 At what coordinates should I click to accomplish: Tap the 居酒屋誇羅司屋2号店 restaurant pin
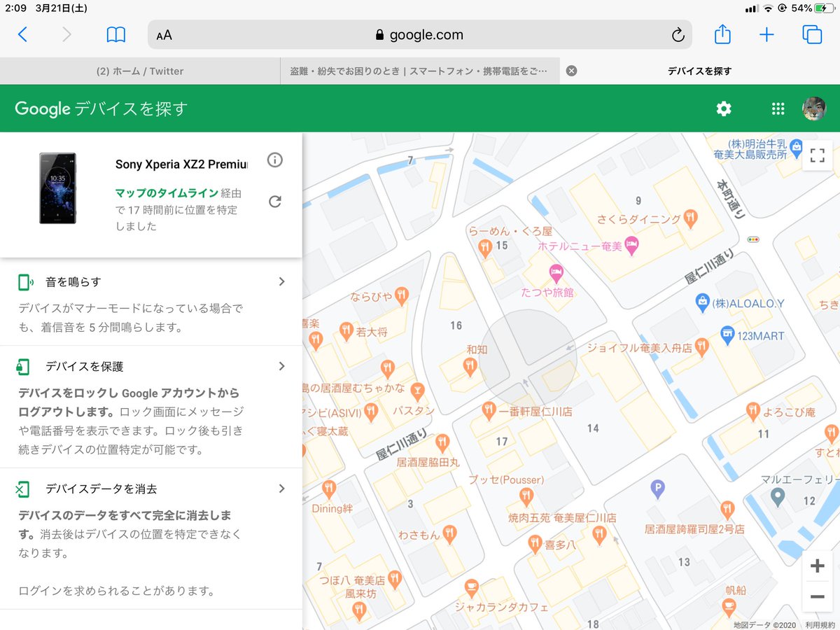tap(727, 509)
